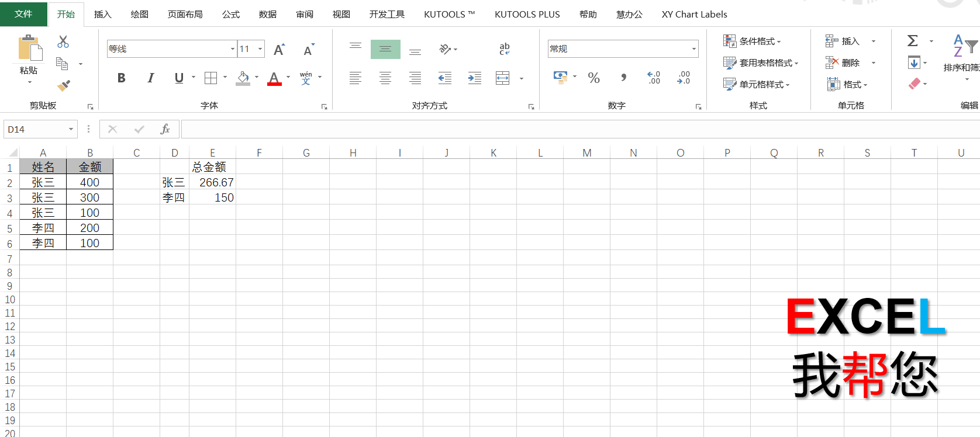This screenshot has height=437, width=980.
Task: Open the KUTOOLS PLUS tab
Action: (x=527, y=14)
